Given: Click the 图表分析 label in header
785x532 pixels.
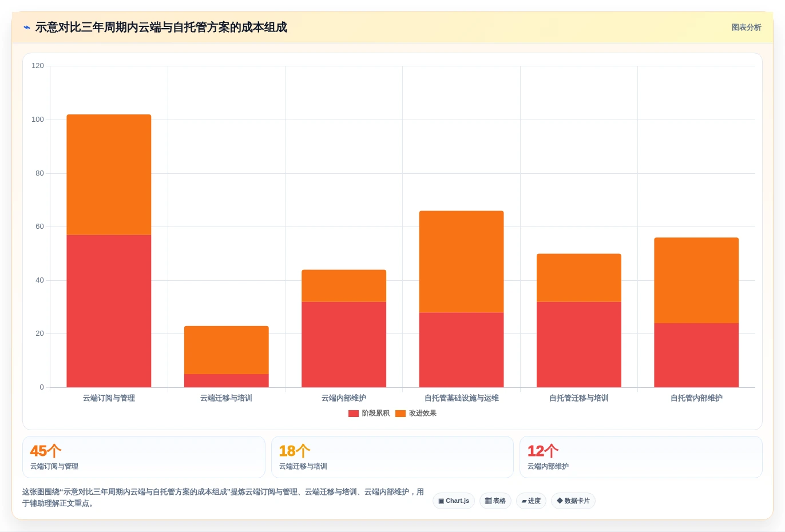Looking at the screenshot, I should [746, 27].
